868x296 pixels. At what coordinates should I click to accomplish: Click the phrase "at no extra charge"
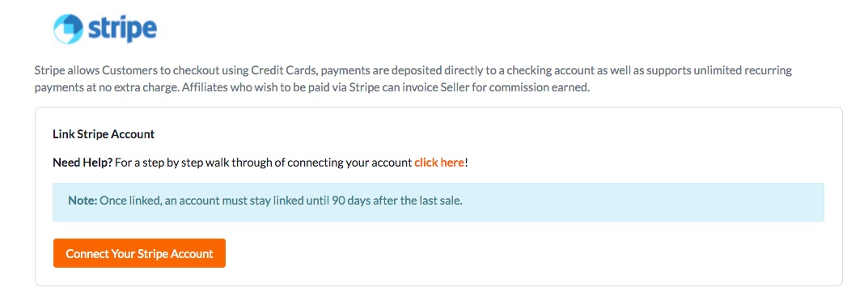pos(120,88)
